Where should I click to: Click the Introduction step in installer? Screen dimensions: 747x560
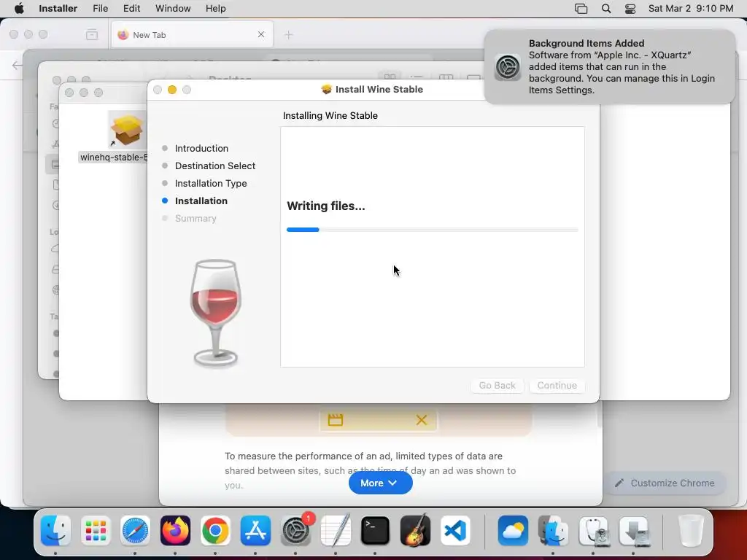[201, 148]
